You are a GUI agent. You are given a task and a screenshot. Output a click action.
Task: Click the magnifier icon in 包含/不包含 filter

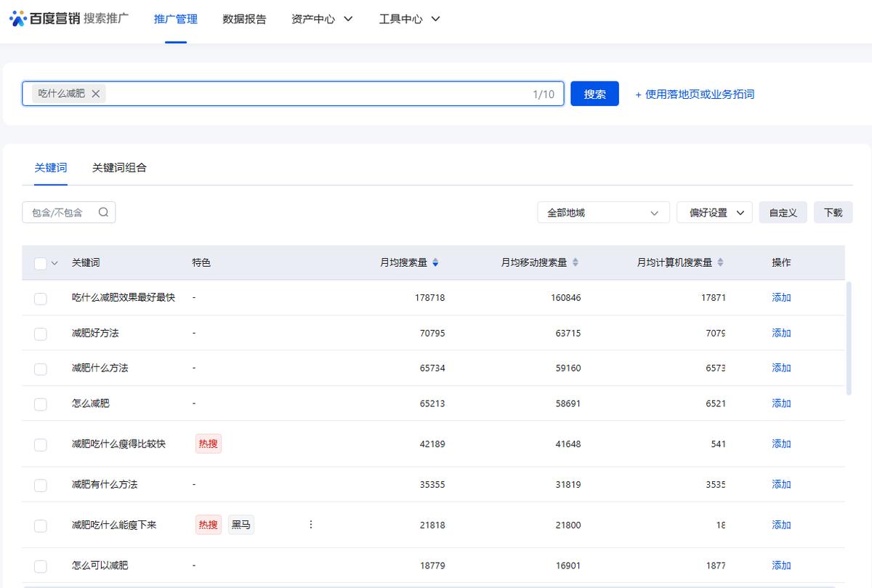pyautogui.click(x=104, y=212)
